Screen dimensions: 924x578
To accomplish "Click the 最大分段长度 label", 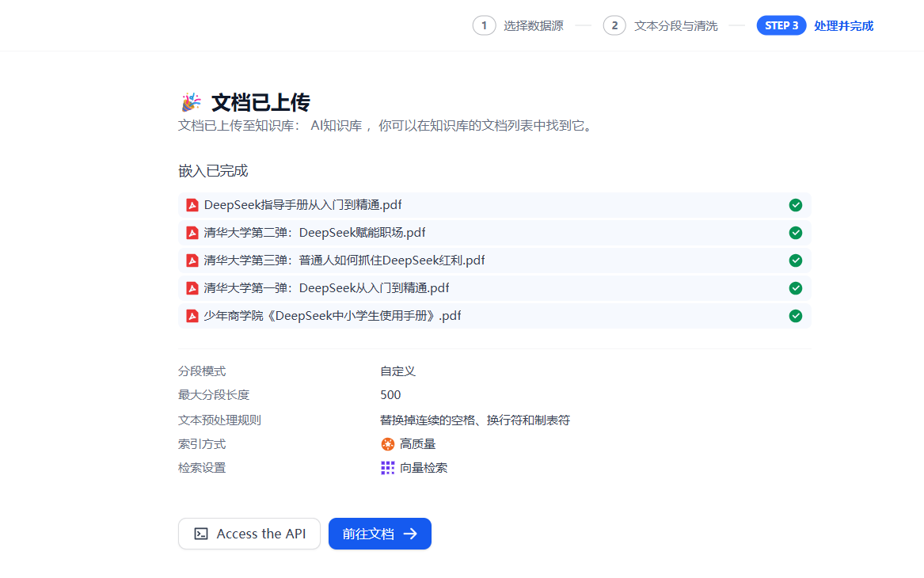I will [214, 395].
